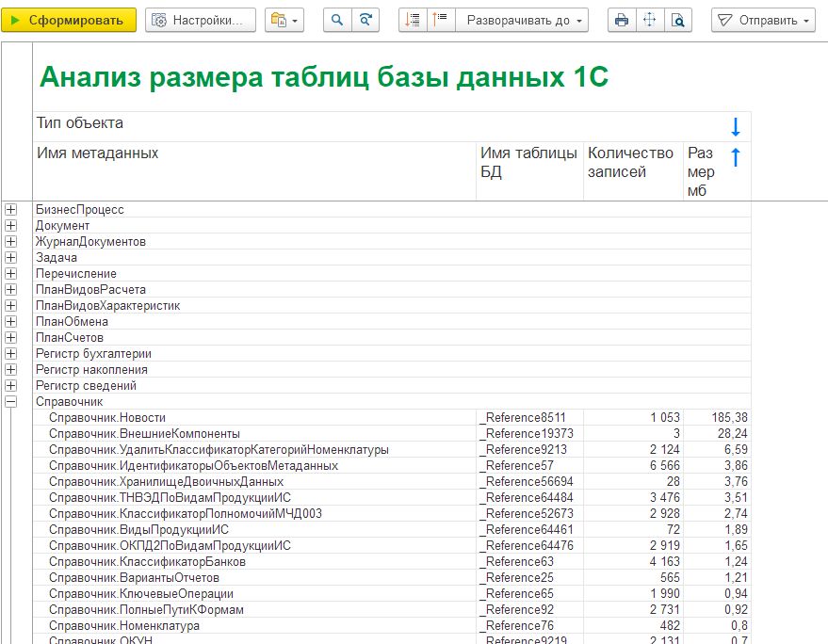The image size is (828, 644).
Task: Open the Отправить dropdown
Action: [764, 20]
